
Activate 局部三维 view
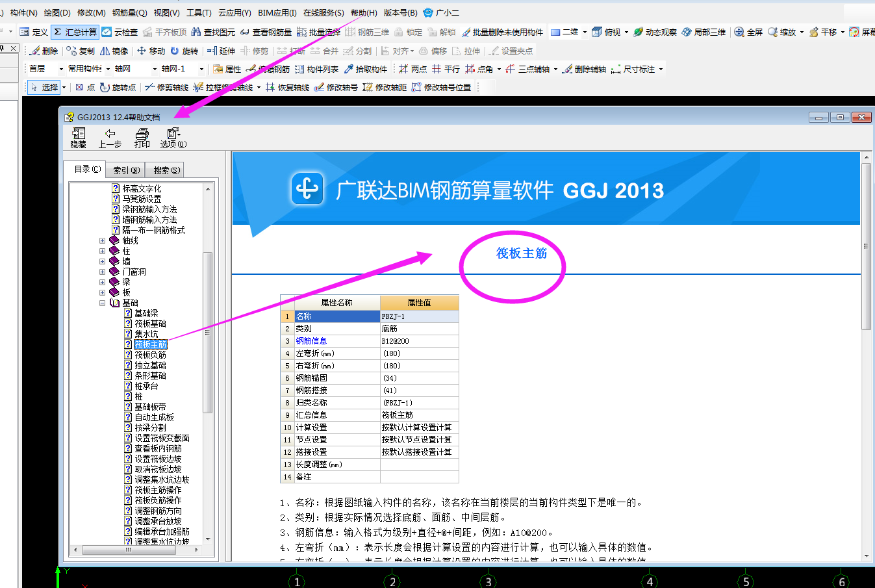point(704,32)
